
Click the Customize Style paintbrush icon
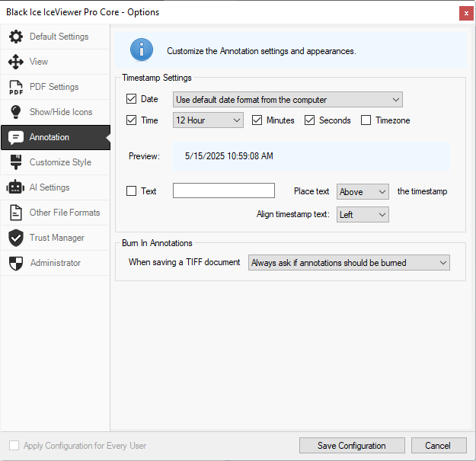[16, 162]
